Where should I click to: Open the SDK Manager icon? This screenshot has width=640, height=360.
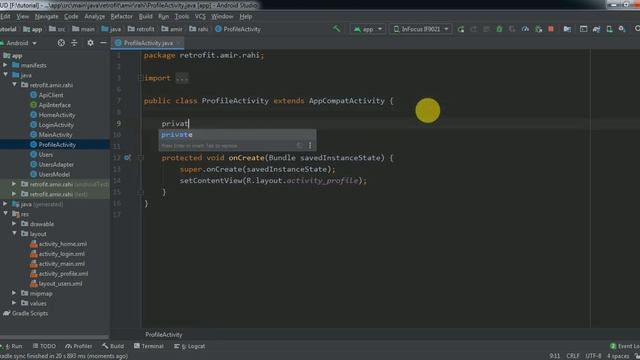tap(622, 29)
